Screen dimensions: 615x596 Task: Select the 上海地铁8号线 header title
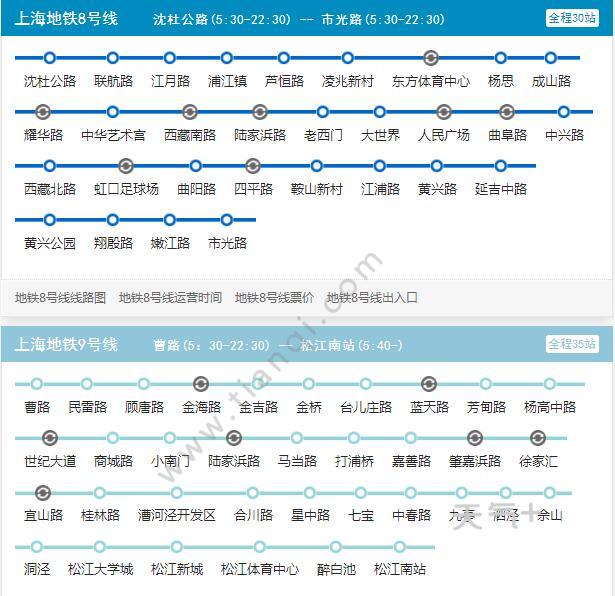(66, 19)
